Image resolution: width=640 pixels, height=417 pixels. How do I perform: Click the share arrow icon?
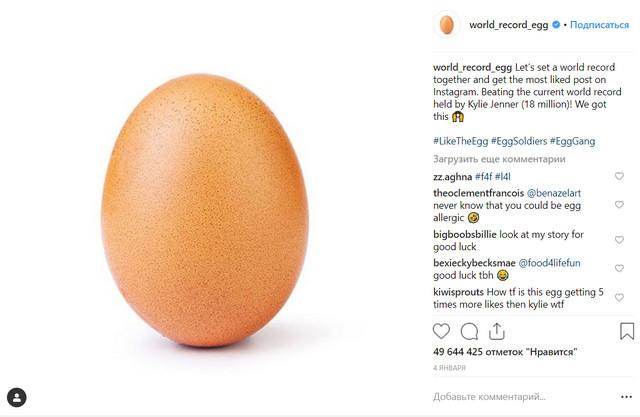coord(497,331)
